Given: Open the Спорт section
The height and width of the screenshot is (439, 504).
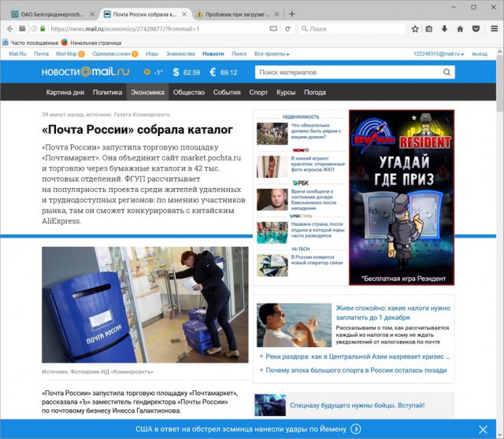Looking at the screenshot, I should (258, 93).
